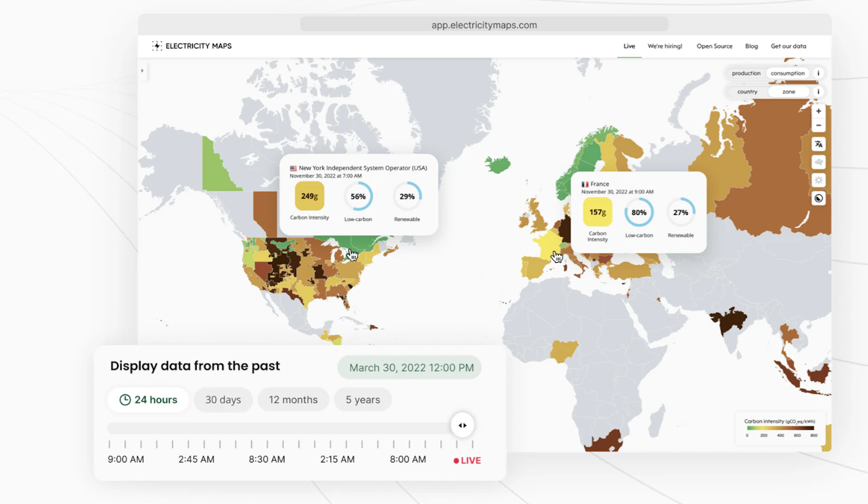Select South Africa on the map
The image size is (868, 504).
[604, 441]
